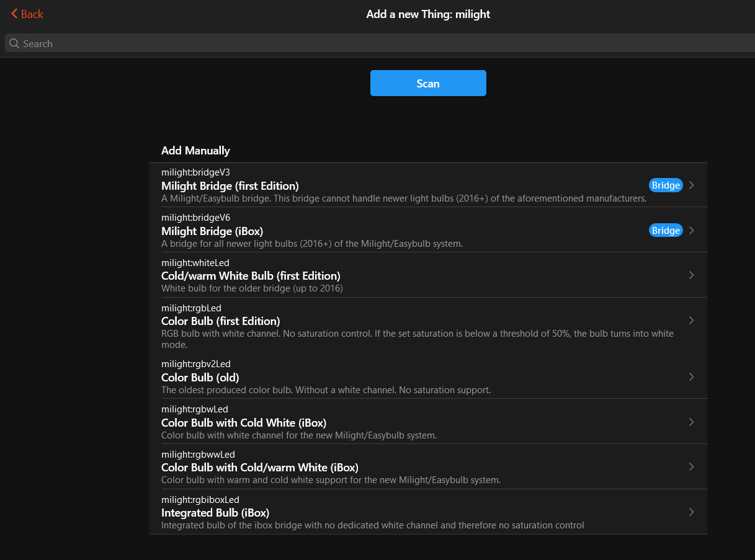Select the Integrated Bulb (iBox) entry

tap(215, 513)
